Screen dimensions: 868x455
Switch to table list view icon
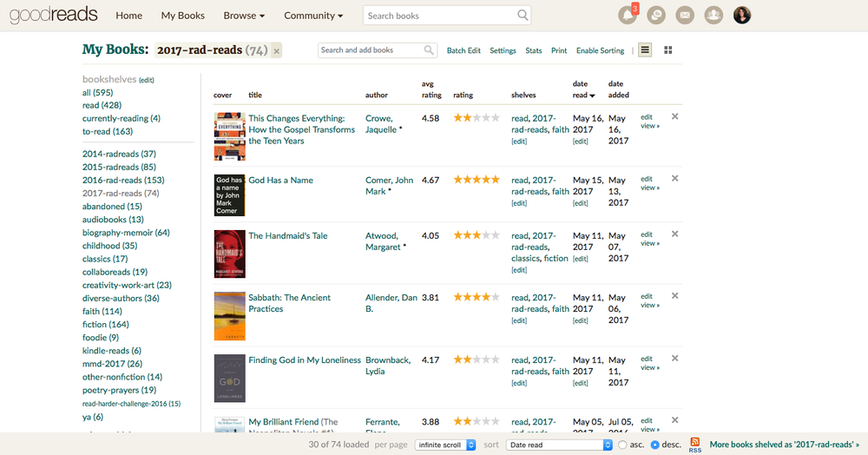645,49
